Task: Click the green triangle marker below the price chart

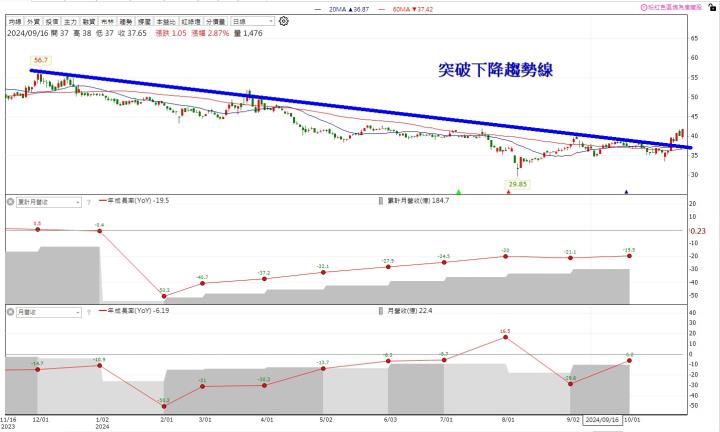Action: click(458, 191)
